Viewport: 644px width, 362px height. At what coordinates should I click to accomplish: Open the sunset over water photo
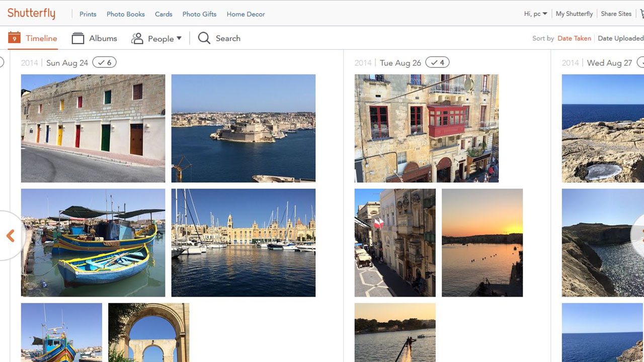[x=482, y=242]
